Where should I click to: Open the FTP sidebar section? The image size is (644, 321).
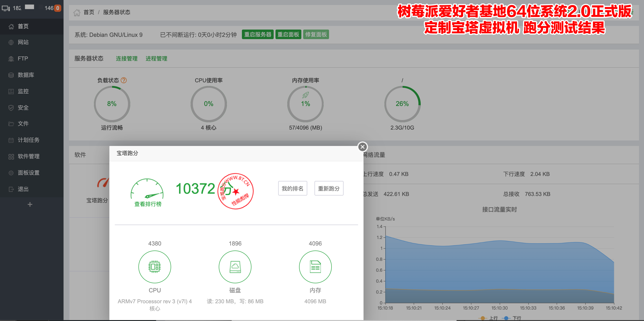pos(22,59)
